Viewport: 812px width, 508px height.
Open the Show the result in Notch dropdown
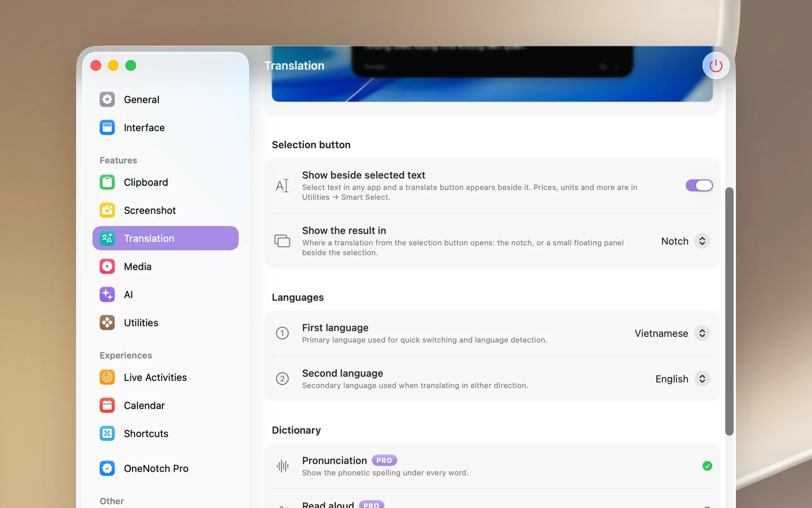(685, 241)
